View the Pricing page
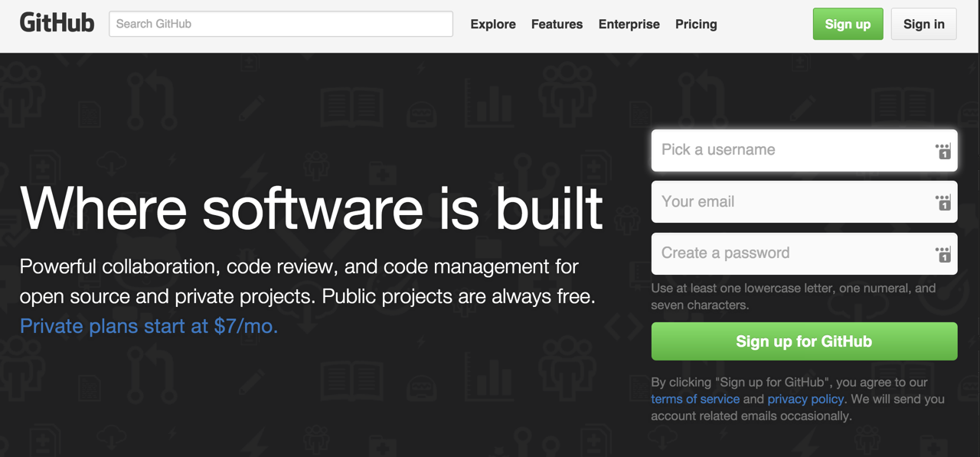Screen dimensions: 980x457 pyautogui.click(x=696, y=24)
